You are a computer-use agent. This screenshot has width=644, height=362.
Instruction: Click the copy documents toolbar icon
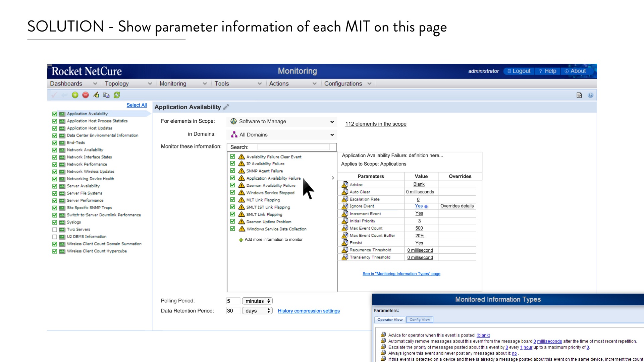point(106,95)
